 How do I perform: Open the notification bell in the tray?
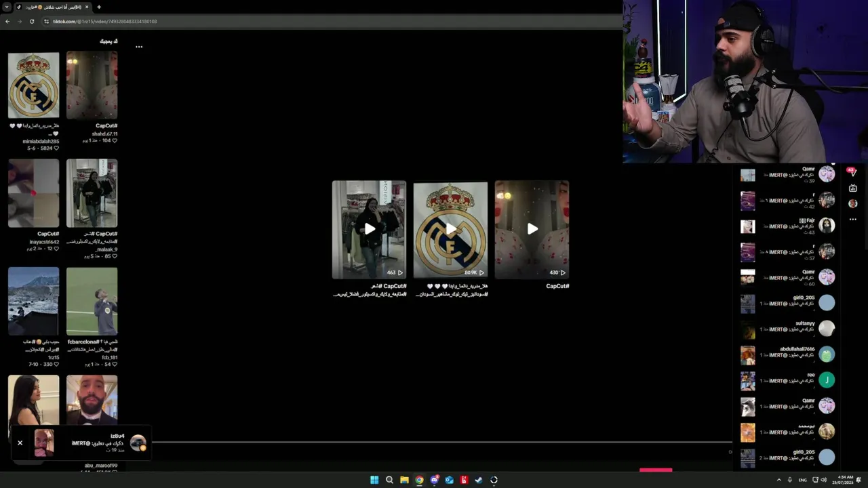(859, 480)
